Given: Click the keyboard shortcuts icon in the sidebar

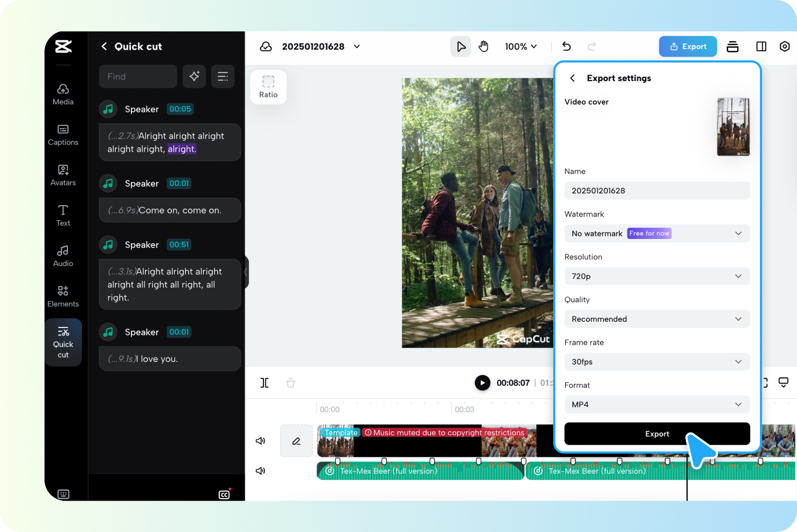Looking at the screenshot, I should [x=64, y=494].
